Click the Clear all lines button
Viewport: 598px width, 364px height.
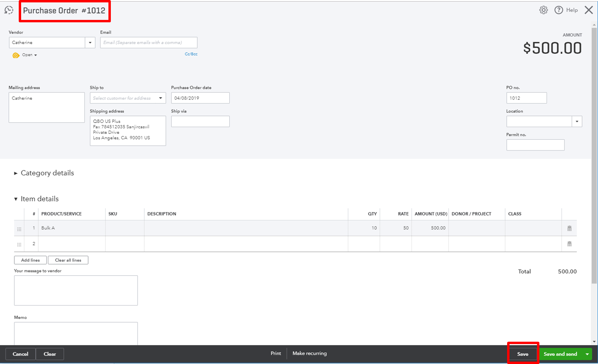coord(68,260)
